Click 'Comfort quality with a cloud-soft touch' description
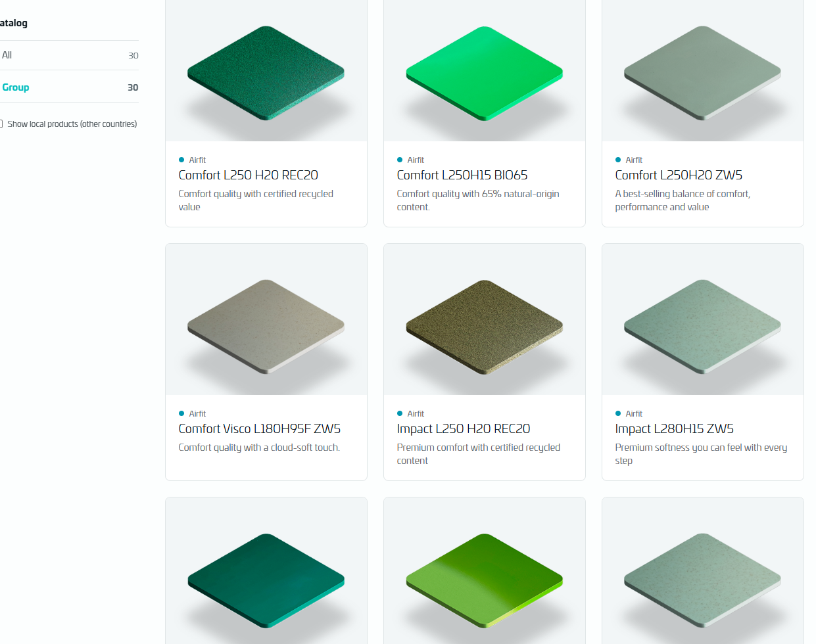The width and height of the screenshot is (816, 644). [x=259, y=448]
